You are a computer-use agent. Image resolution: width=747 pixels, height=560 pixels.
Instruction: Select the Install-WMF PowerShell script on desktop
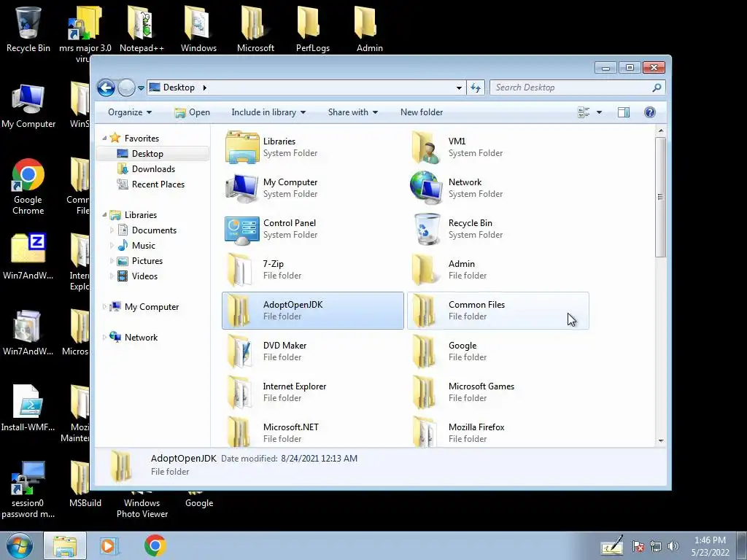click(x=28, y=408)
